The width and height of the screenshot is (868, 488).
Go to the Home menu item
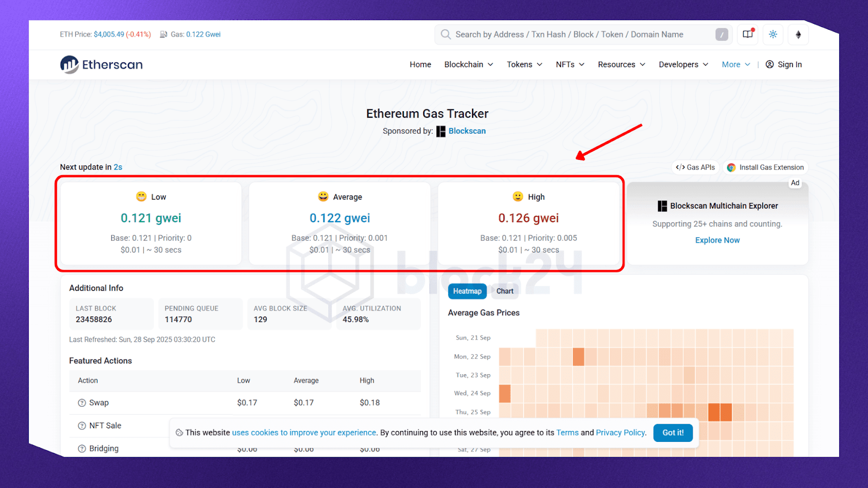420,65
